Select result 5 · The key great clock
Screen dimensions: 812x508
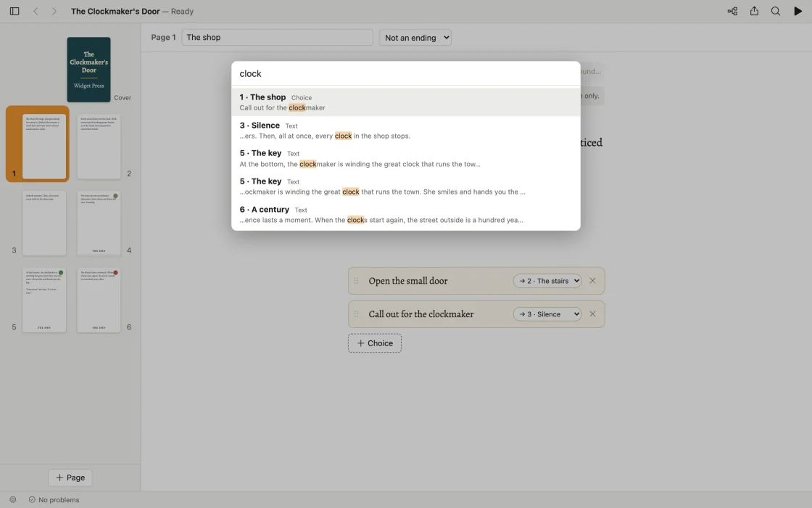click(405, 186)
